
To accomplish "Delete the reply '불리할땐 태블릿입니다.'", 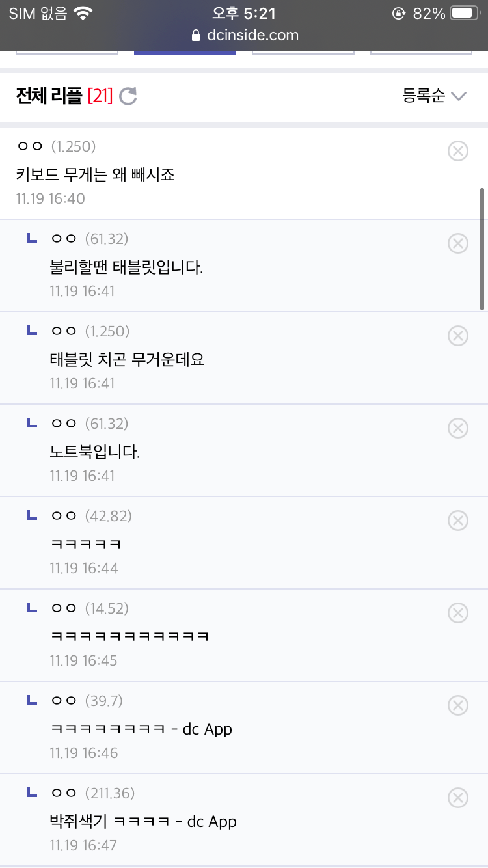I will pyautogui.click(x=458, y=243).
